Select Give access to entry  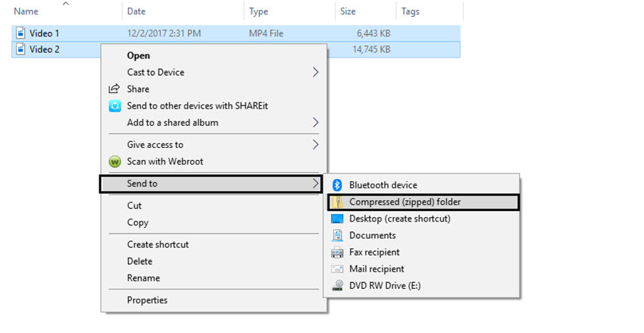pyautogui.click(x=214, y=145)
